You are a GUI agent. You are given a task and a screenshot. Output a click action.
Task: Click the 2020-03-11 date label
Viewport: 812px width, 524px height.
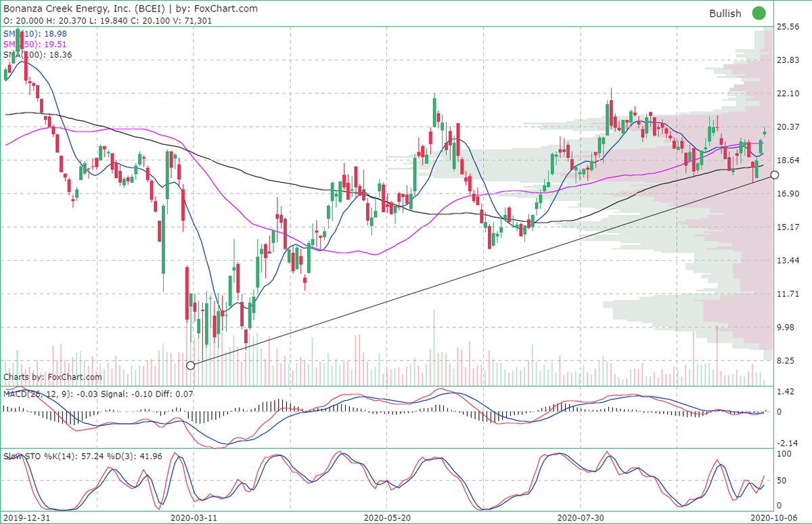[x=193, y=517]
